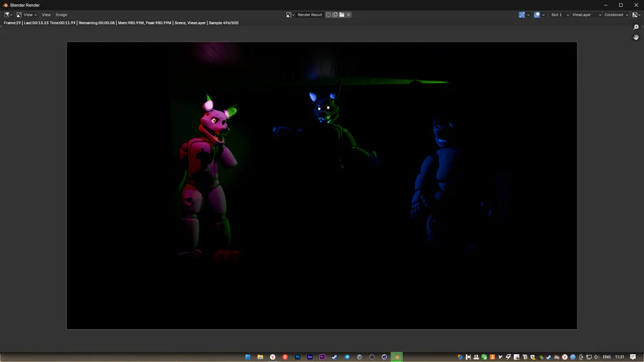This screenshot has height=362, width=644.
Task: Open After Effects from taskbar
Action: pyautogui.click(x=310, y=357)
